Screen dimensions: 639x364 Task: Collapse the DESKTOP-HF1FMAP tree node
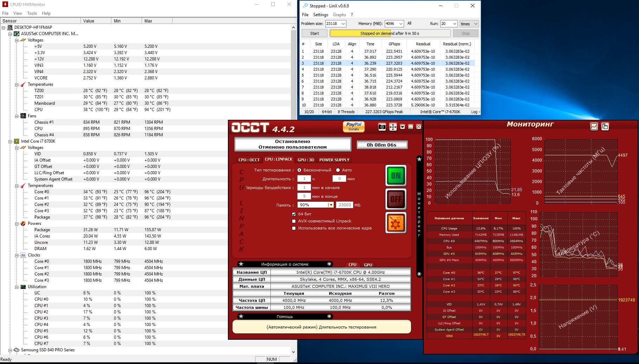coord(4,27)
